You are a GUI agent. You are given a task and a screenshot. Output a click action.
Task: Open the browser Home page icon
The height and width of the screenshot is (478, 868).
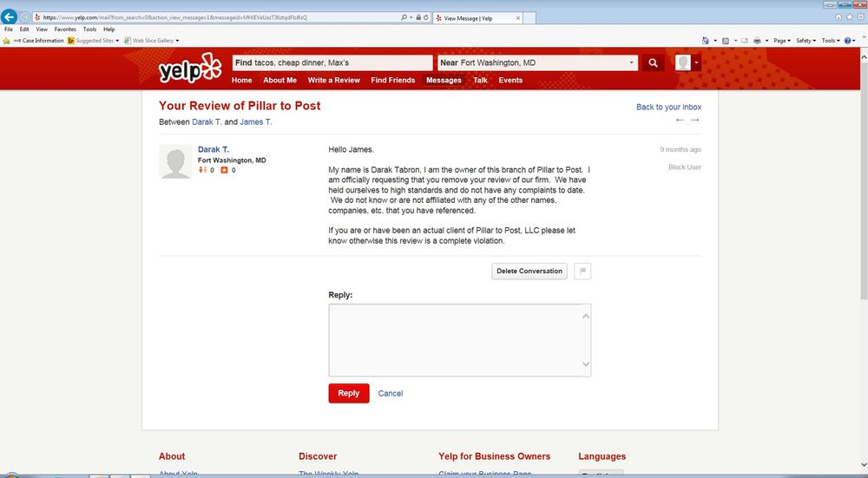coord(838,17)
